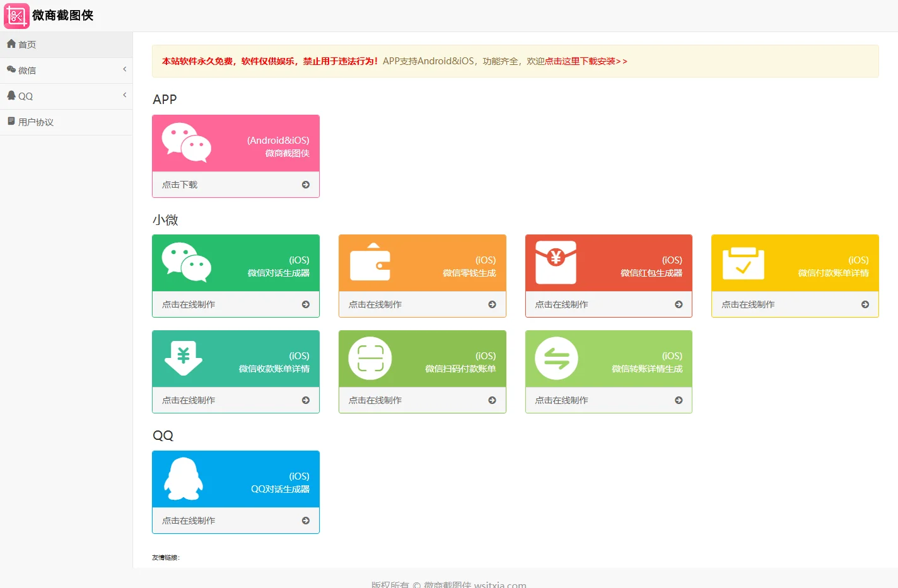Viewport: 898px width, 588px height.
Task: Open 微信 sidebar menu item
Action: (x=66, y=71)
